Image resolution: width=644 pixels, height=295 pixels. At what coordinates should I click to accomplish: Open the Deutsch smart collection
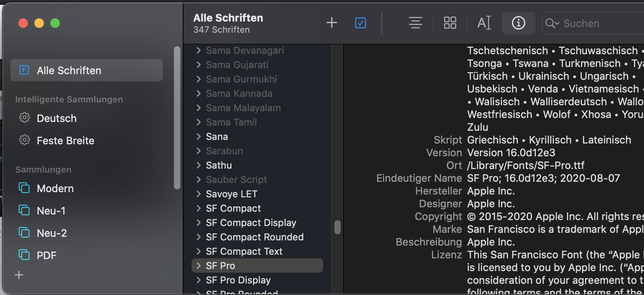57,118
